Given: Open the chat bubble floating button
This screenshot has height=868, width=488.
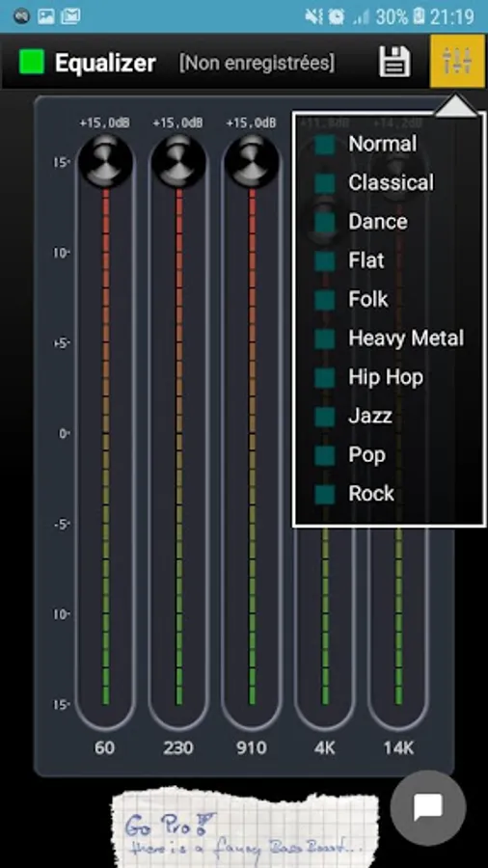Looking at the screenshot, I should [x=427, y=807].
